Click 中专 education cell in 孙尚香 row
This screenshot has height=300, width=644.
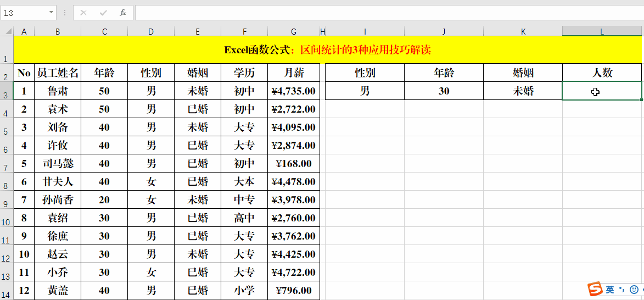coord(244,200)
